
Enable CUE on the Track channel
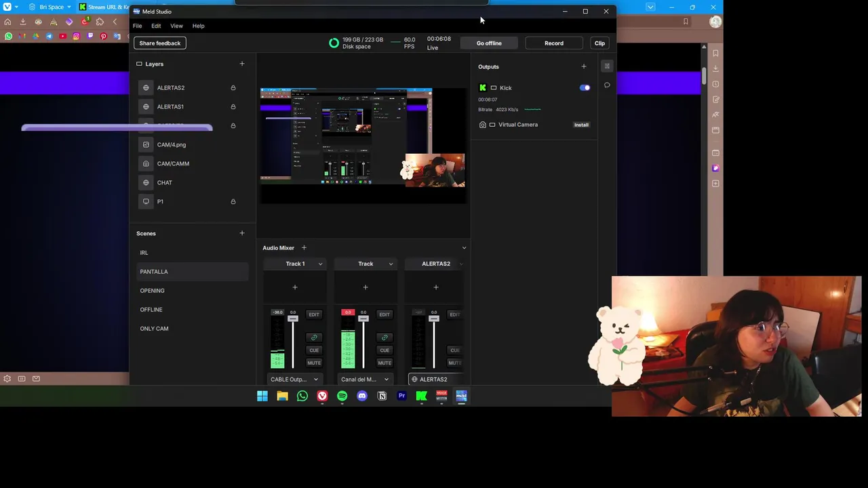pyautogui.click(x=384, y=350)
